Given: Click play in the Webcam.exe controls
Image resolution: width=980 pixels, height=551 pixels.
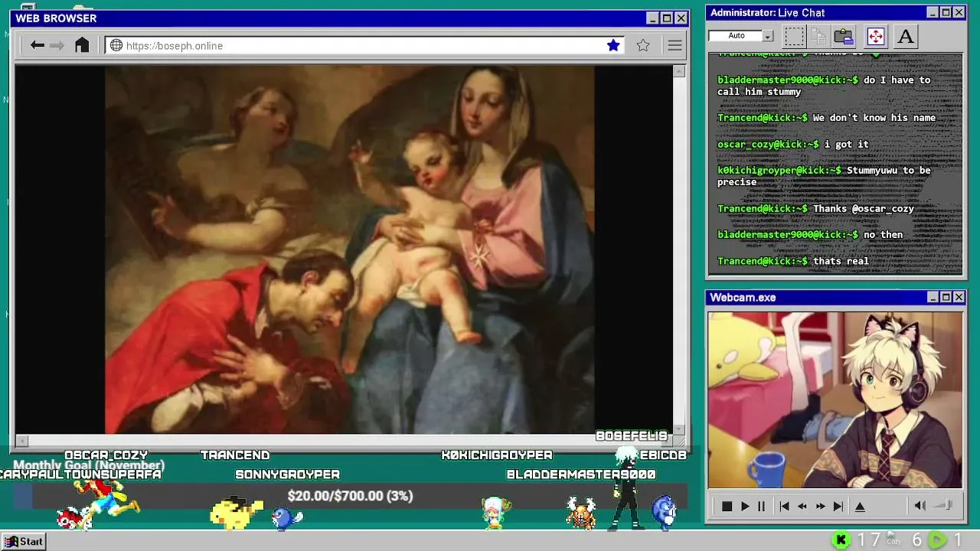Looking at the screenshot, I should 744,506.
